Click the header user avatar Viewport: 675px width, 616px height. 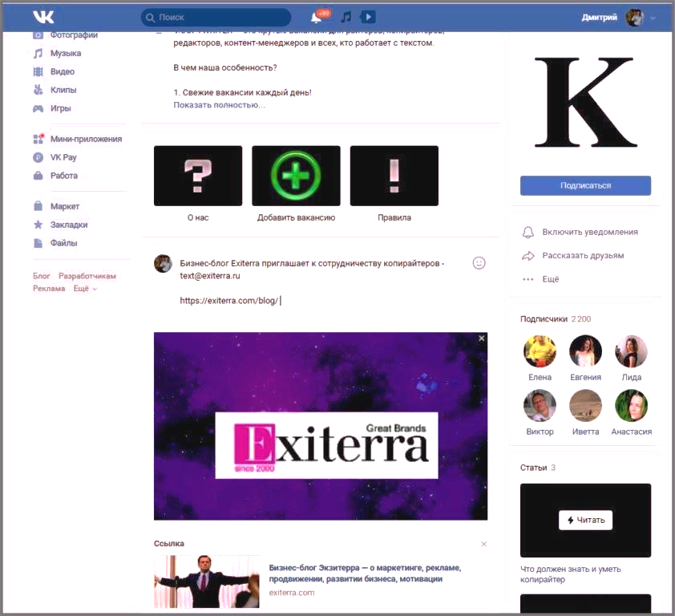pos(635,17)
